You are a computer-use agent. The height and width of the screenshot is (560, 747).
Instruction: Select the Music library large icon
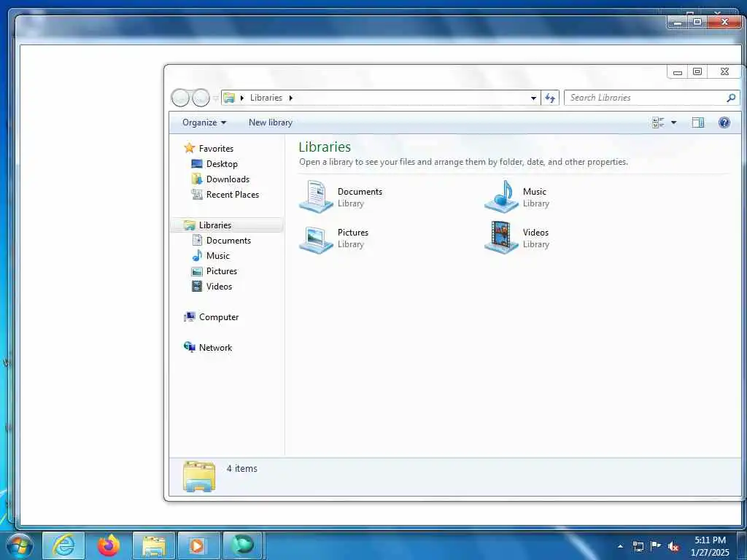(501, 197)
